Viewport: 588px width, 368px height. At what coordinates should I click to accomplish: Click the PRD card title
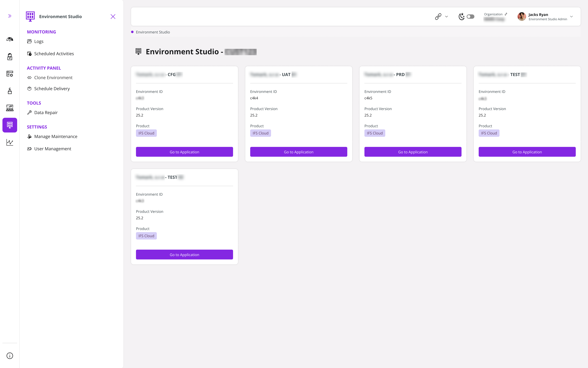point(388,75)
